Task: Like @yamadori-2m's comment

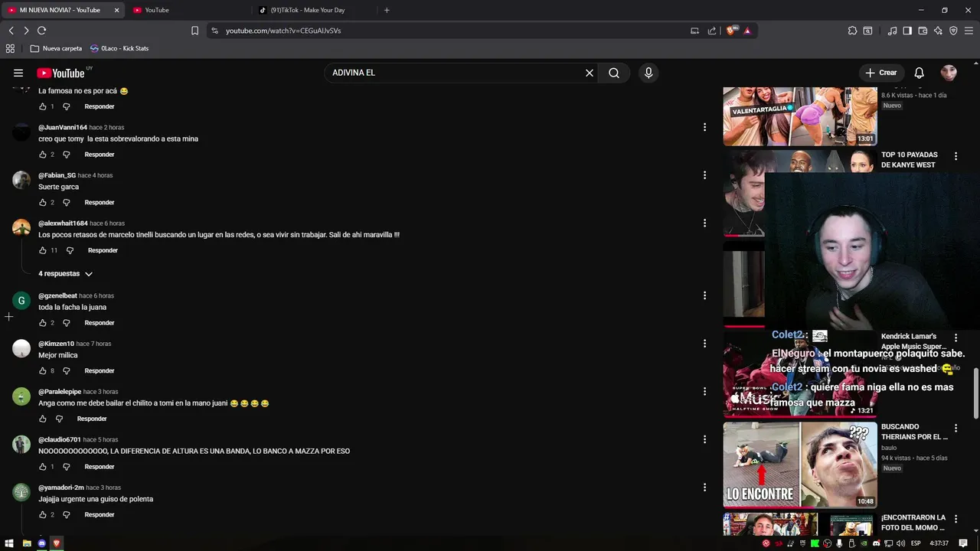Action: 43,515
